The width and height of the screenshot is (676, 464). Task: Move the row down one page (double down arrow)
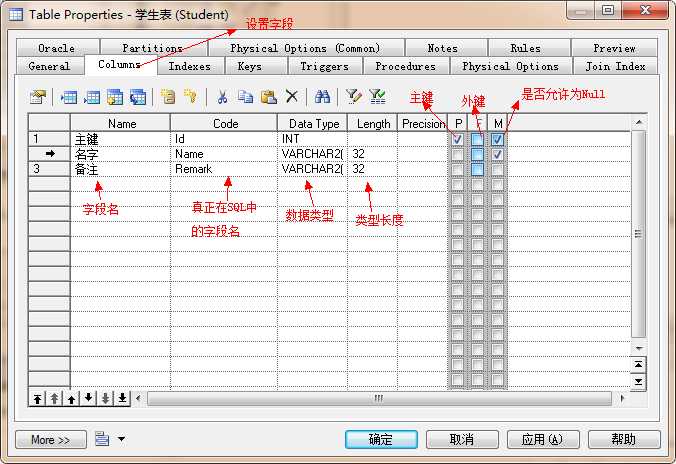(x=105, y=398)
